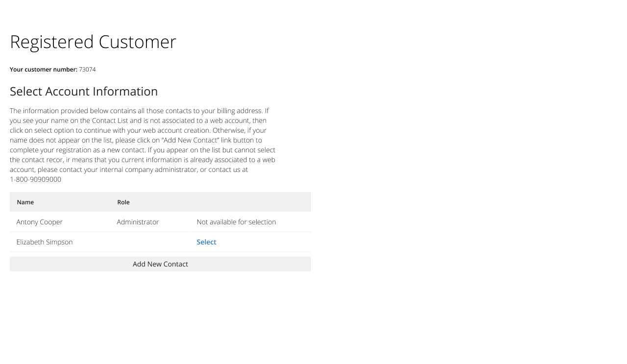Click the blank third column header cell

[250, 202]
